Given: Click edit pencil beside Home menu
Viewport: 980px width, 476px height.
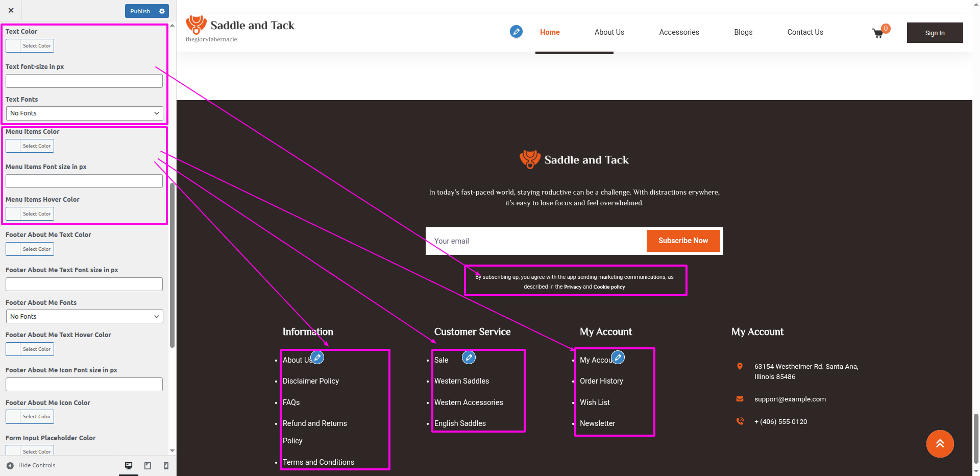Looking at the screenshot, I should click(x=516, y=32).
